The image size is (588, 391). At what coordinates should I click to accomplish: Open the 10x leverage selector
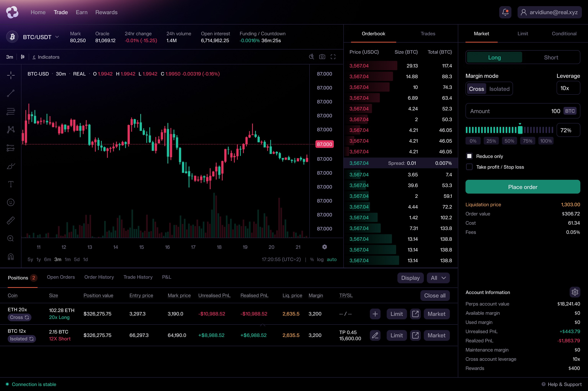pos(568,88)
